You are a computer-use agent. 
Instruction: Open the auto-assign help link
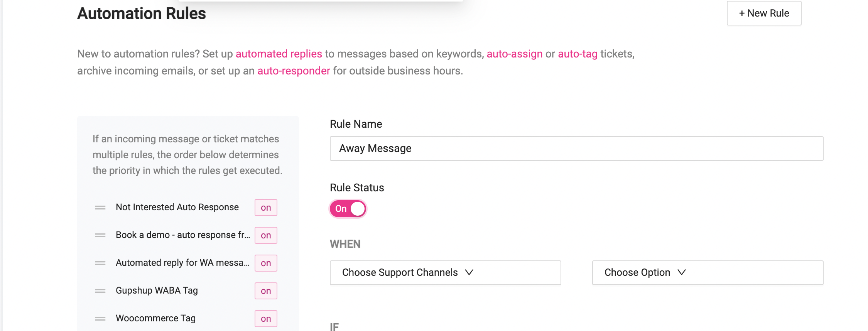pyautogui.click(x=515, y=54)
